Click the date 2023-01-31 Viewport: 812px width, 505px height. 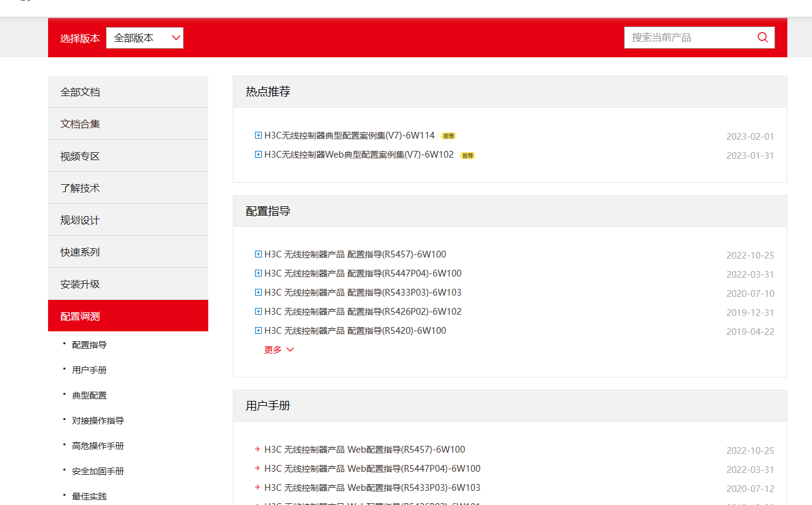pyautogui.click(x=750, y=156)
